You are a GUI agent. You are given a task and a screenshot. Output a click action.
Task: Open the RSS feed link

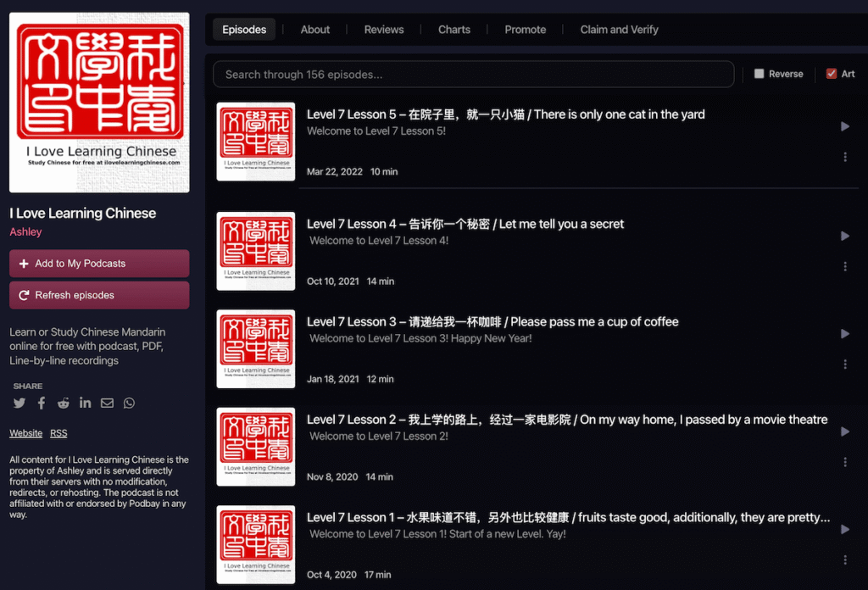pyautogui.click(x=58, y=433)
